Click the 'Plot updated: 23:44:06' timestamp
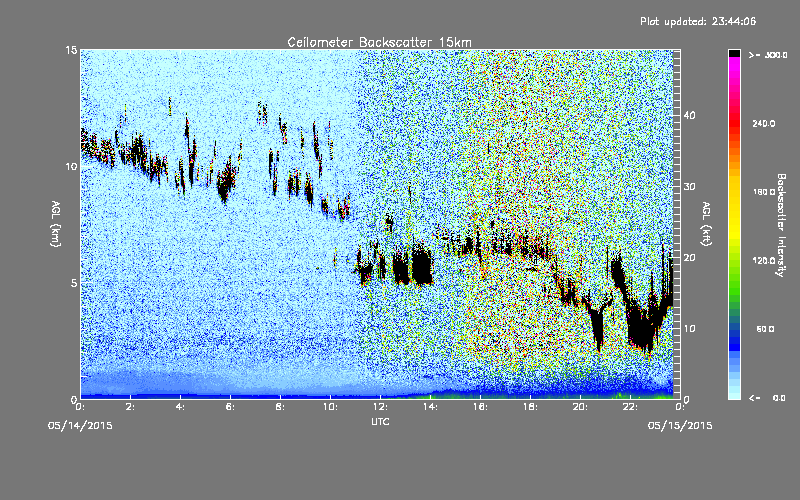This screenshot has height=500, width=800. tap(698, 21)
